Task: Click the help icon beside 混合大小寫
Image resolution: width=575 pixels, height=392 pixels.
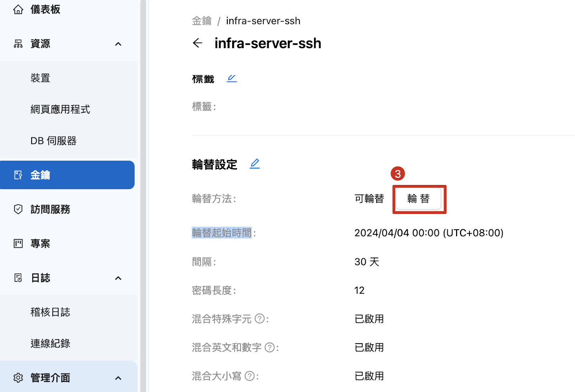Action: pyautogui.click(x=249, y=376)
